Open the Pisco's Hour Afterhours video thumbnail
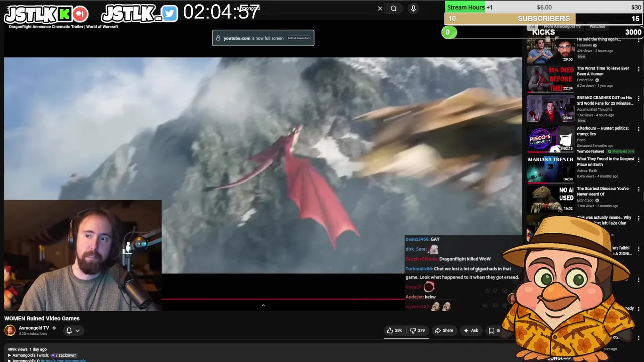Viewport: 644px width, 362px height. (550, 139)
